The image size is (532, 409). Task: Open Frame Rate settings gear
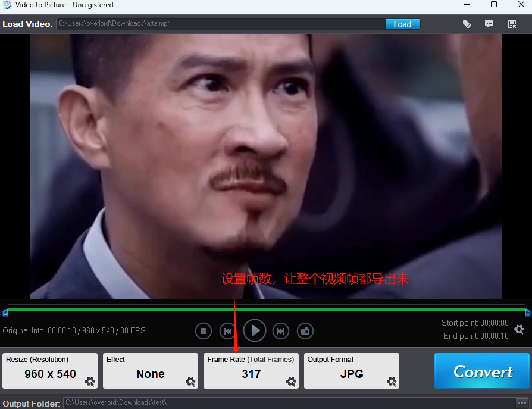pyautogui.click(x=291, y=382)
